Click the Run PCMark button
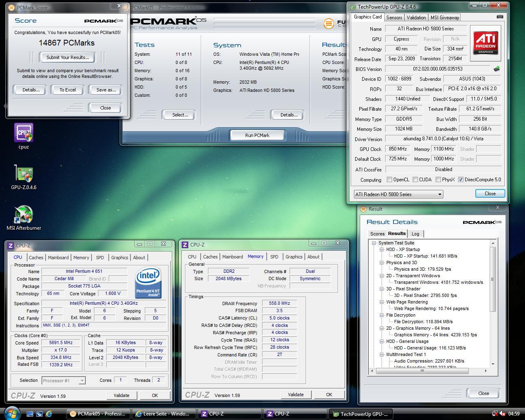 click(x=257, y=135)
